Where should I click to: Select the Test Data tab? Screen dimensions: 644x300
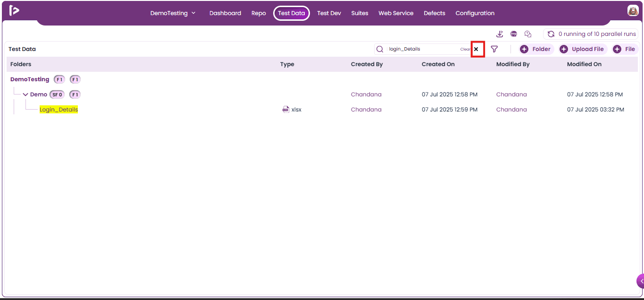pos(292,13)
